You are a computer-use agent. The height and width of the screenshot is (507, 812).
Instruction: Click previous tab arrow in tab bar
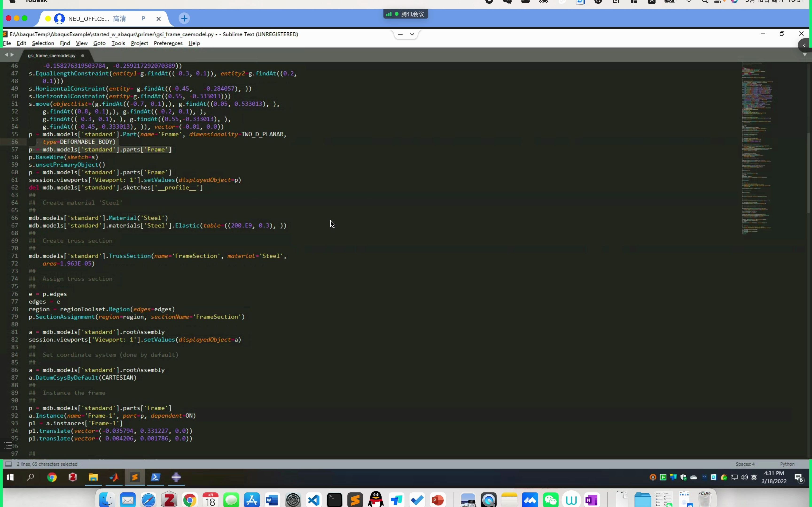[6, 55]
